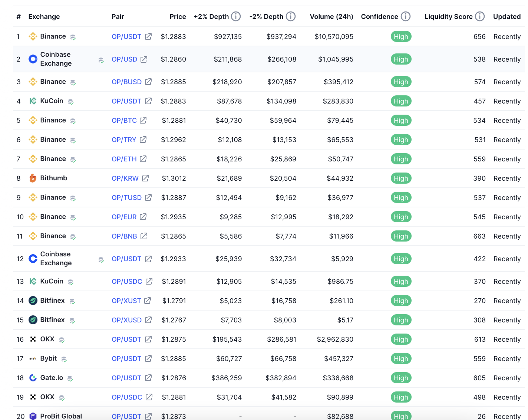Click the info icon beside +2% Depth
Image resolution: width=528 pixels, height=420 pixels.
[236, 16]
